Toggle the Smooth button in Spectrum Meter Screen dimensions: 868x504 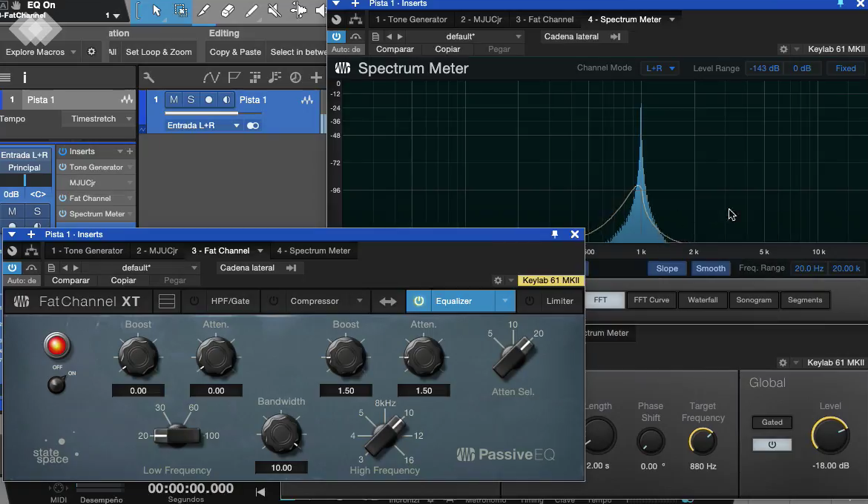711,268
